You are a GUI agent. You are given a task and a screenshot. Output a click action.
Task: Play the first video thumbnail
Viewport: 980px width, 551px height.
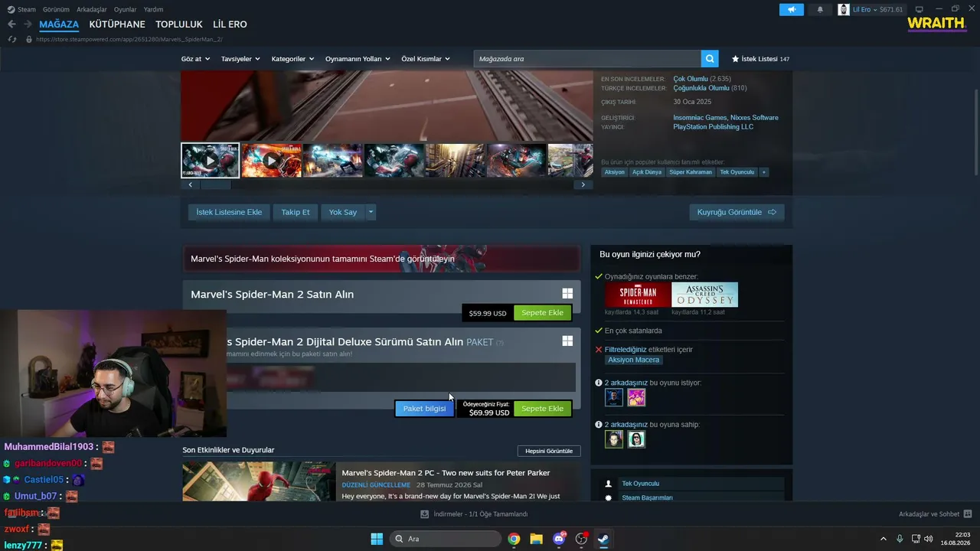[x=210, y=161]
